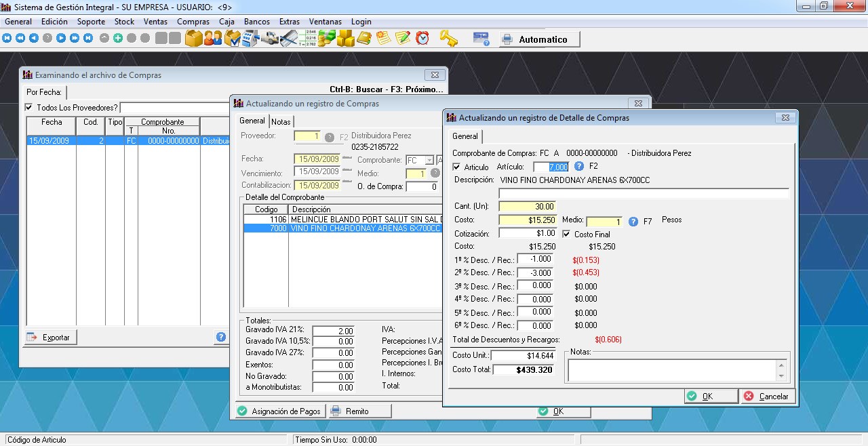Click the Automatico printer button
868x446 pixels.
pyautogui.click(x=540, y=39)
